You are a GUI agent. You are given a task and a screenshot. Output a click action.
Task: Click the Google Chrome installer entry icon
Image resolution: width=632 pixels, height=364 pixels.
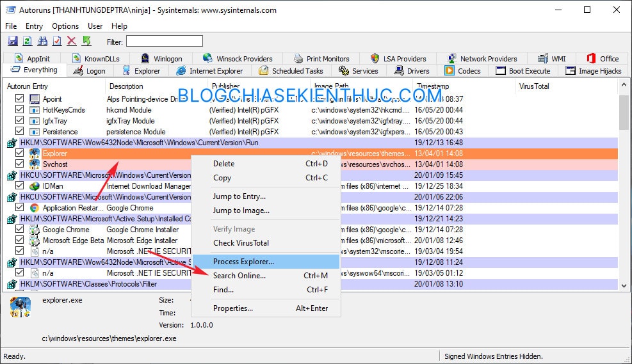[x=35, y=230]
